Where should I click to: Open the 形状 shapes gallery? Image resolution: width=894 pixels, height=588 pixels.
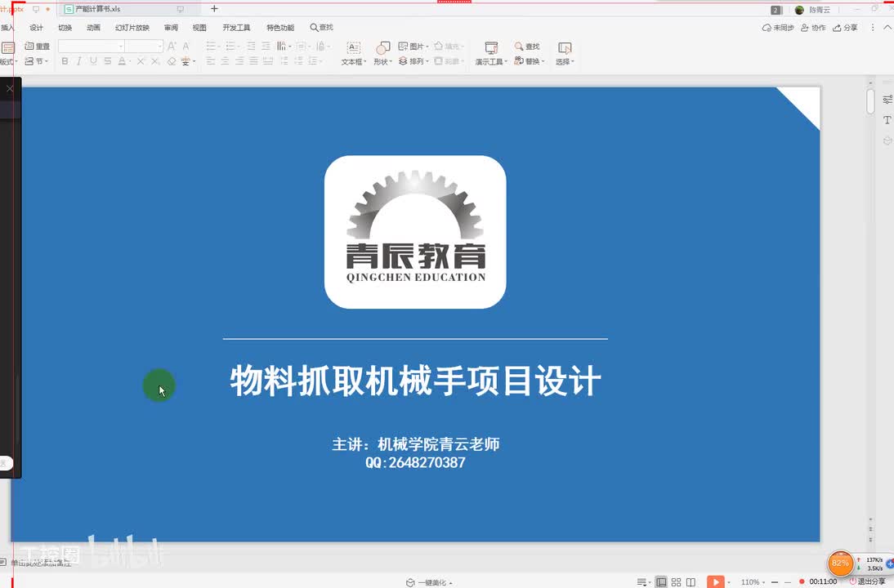(382, 54)
